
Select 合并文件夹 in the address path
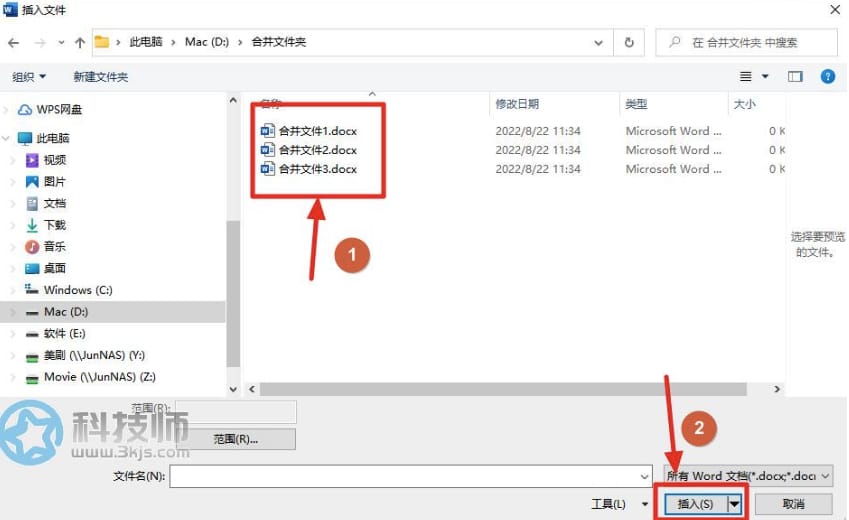click(279, 42)
